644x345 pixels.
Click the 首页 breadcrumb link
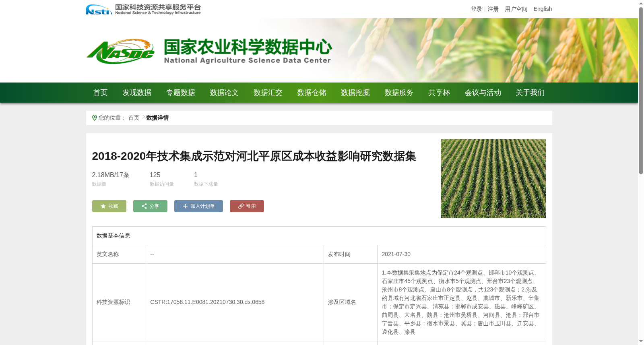pos(134,118)
